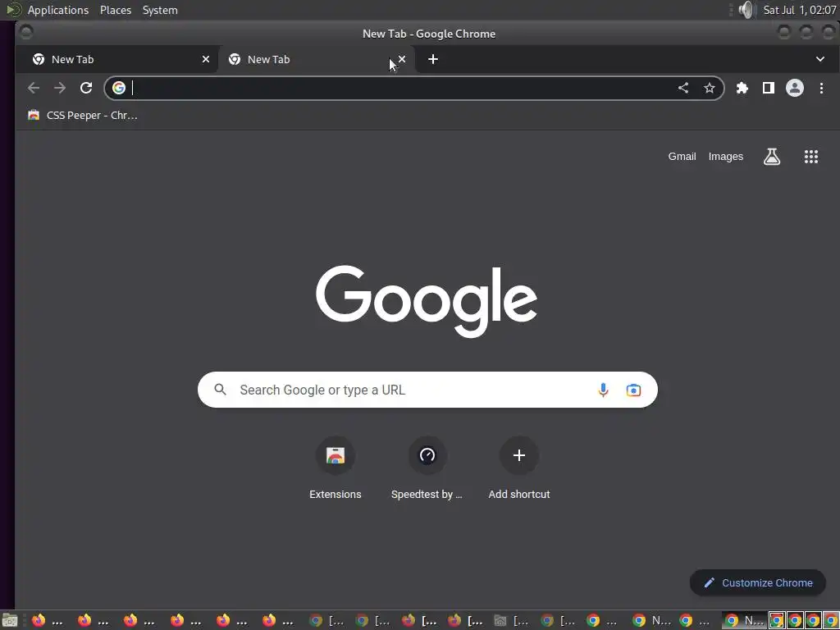This screenshot has width=840, height=630.
Task: Click the Google logo
Action: (x=427, y=301)
